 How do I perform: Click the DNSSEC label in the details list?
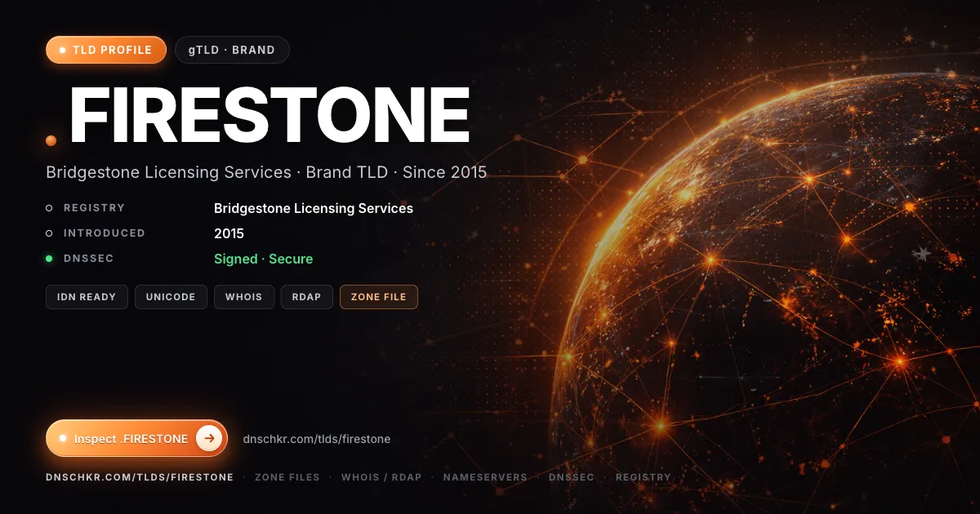click(88, 259)
